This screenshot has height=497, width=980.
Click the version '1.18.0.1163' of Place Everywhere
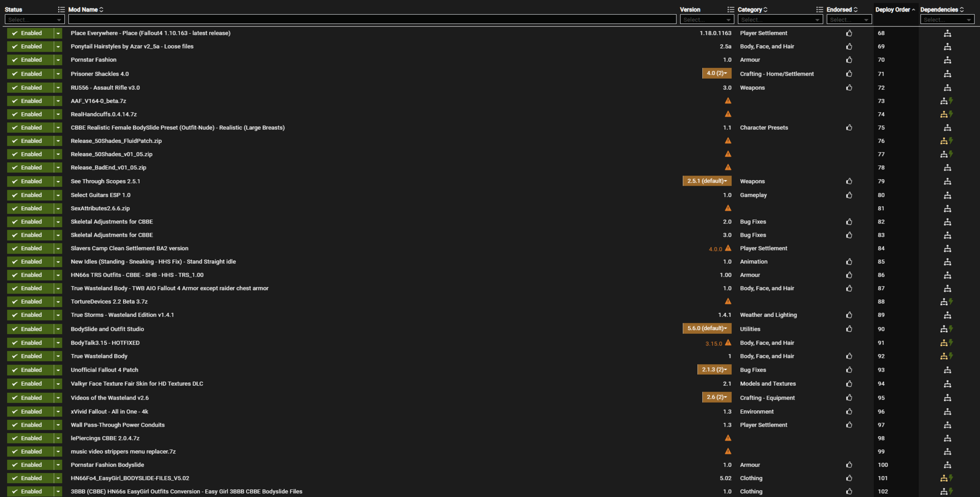[x=716, y=33]
